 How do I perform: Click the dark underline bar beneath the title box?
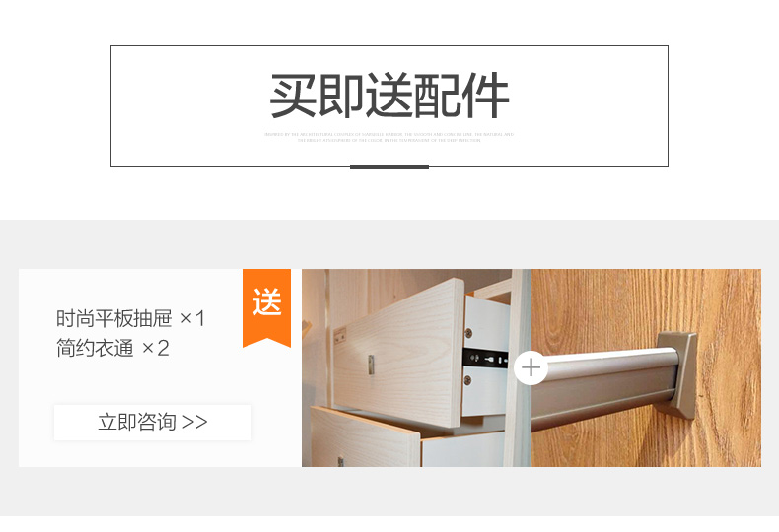[389, 166]
